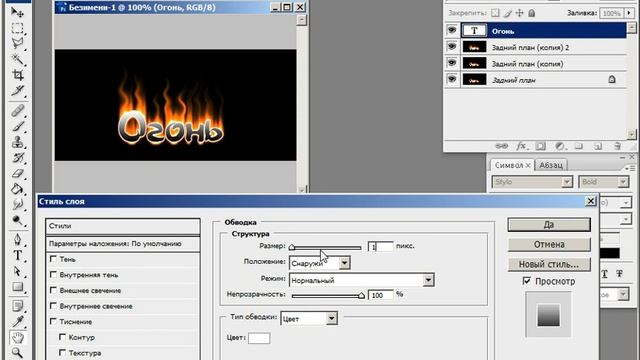The height and width of the screenshot is (360, 640).
Task: Select the Rectangular Marquee tool
Action: point(18,28)
